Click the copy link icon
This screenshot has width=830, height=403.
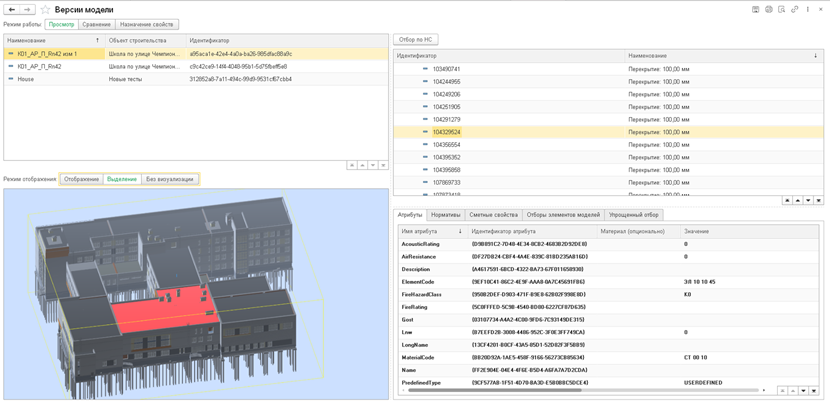point(794,9)
